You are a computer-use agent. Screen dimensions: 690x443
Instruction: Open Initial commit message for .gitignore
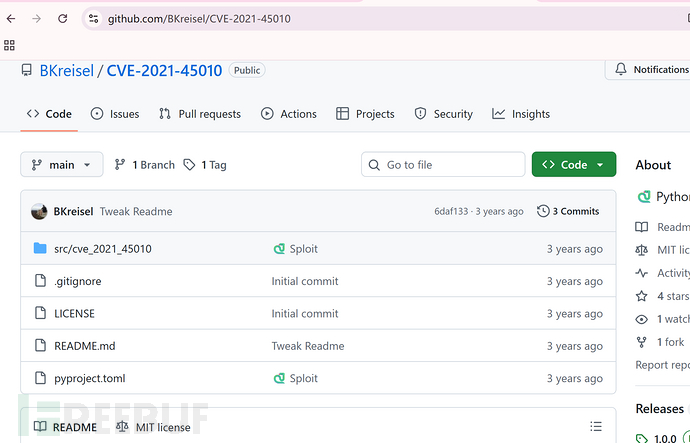coord(305,281)
